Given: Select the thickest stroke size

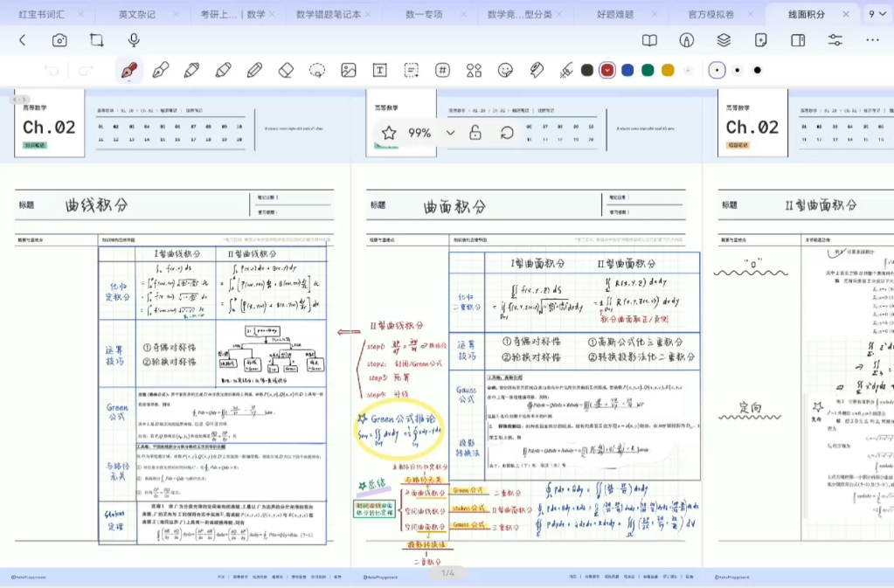Looking at the screenshot, I should pos(757,70).
